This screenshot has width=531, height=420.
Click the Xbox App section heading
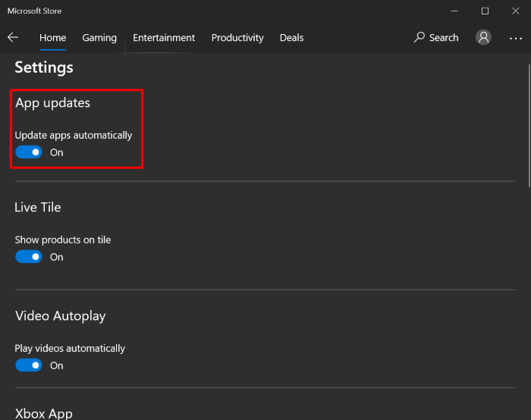[x=44, y=413]
